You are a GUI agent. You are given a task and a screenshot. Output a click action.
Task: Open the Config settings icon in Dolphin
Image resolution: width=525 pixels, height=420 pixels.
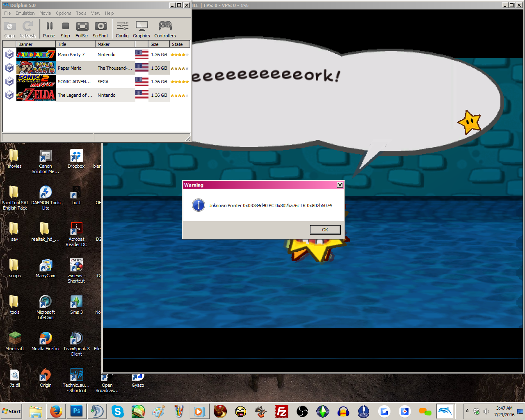coord(122,30)
